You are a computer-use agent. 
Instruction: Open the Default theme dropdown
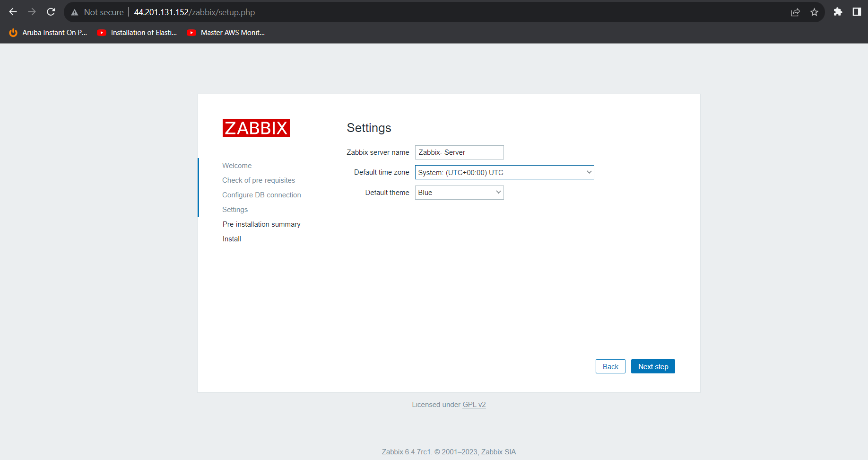click(x=459, y=193)
